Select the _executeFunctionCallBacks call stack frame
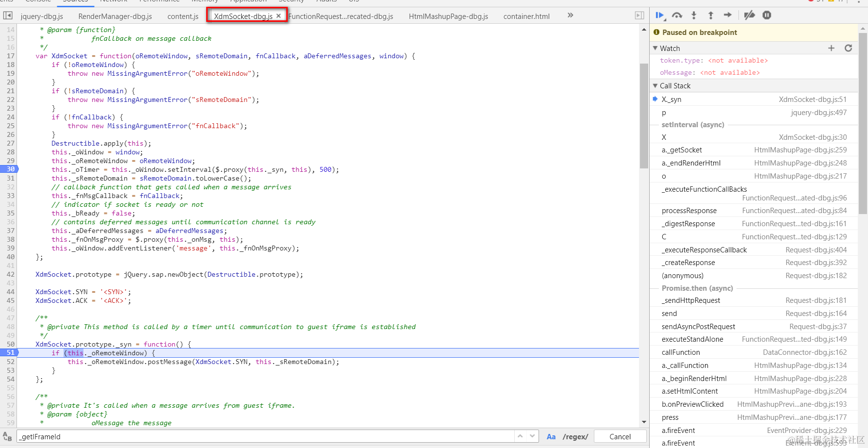The height and width of the screenshot is (448, 868). point(754,194)
